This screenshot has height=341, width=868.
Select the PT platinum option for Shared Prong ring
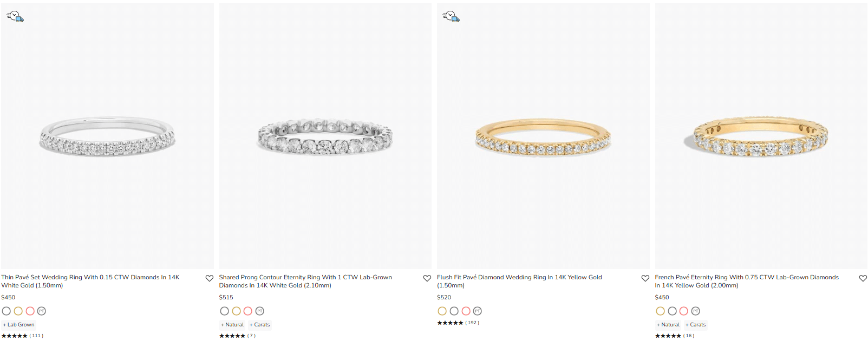pos(260,311)
